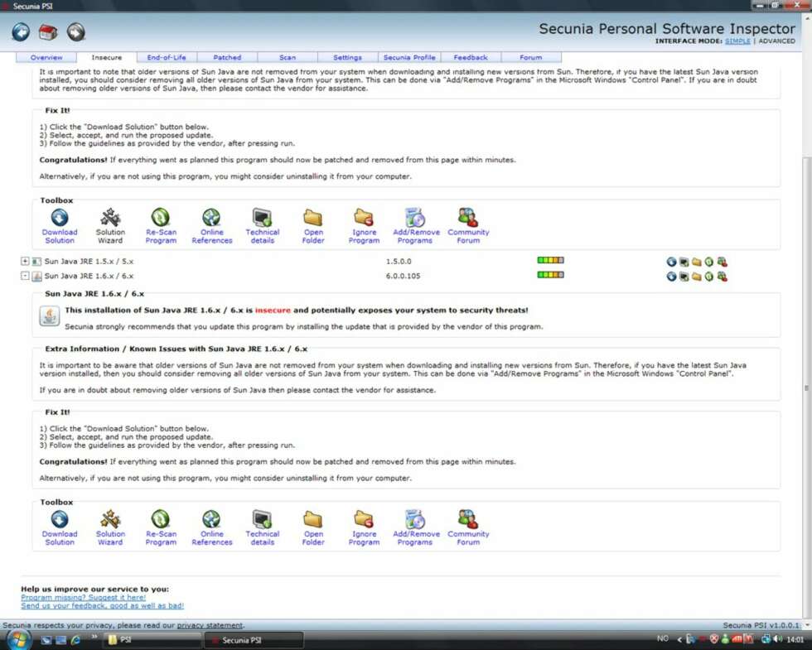
Task: Click the download icon in the JRE 1.6.x row
Action: 671,277
